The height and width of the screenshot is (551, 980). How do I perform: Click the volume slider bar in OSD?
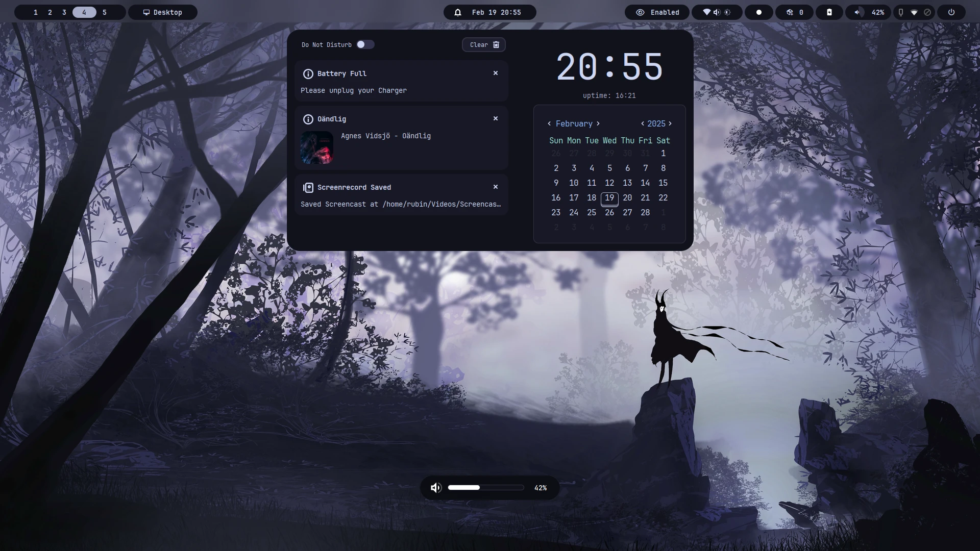pos(485,488)
